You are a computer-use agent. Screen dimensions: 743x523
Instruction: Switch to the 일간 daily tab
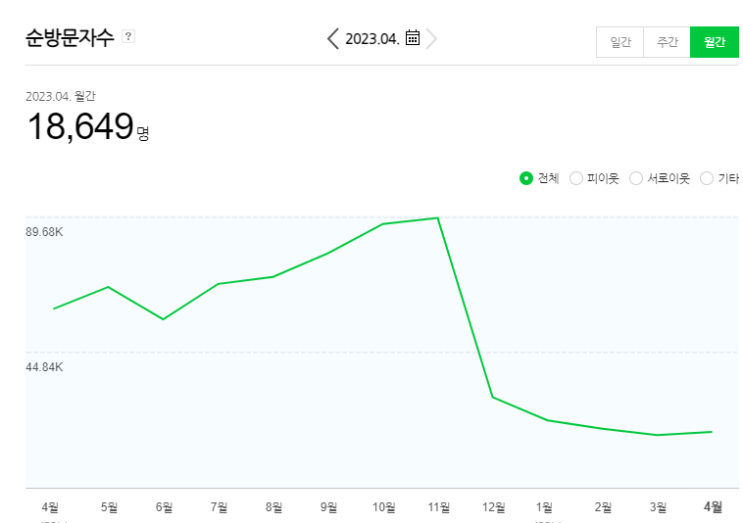pos(620,42)
